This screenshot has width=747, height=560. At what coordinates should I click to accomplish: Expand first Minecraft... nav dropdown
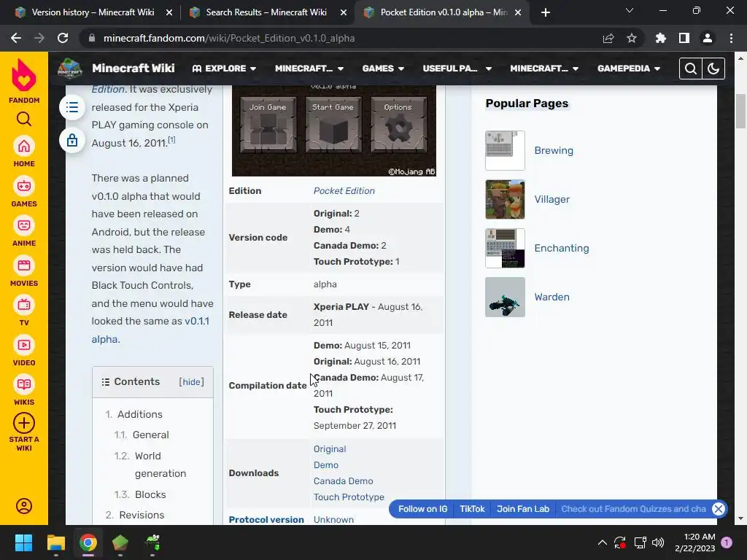tap(309, 69)
